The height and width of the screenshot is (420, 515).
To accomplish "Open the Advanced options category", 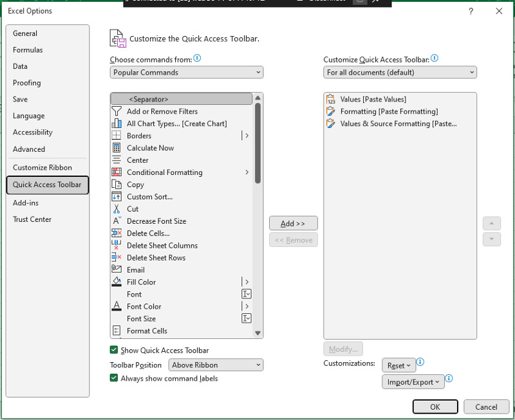I will coord(47,149).
